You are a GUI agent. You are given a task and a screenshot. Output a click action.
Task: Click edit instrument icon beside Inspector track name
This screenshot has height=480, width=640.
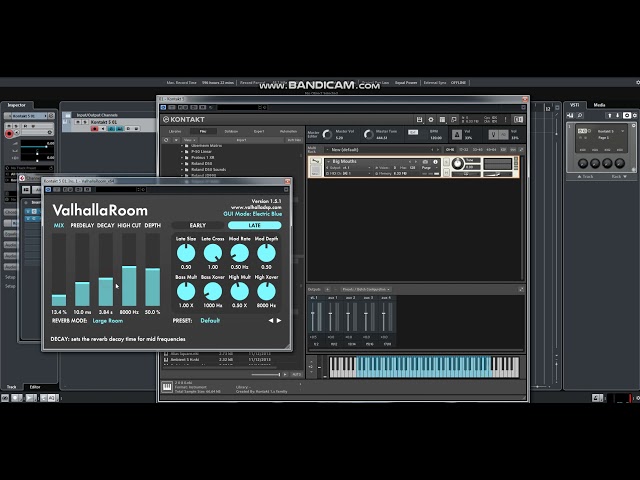[x=51, y=116]
